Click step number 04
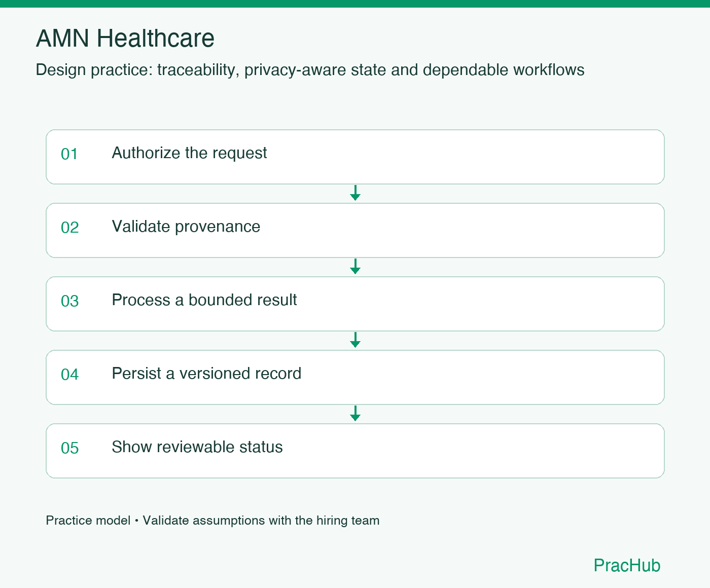 (x=70, y=375)
